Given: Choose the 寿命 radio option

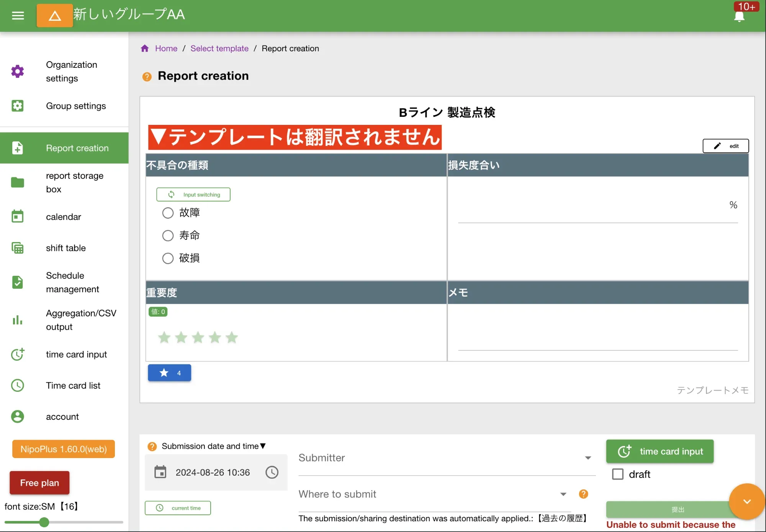Looking at the screenshot, I should tap(168, 235).
